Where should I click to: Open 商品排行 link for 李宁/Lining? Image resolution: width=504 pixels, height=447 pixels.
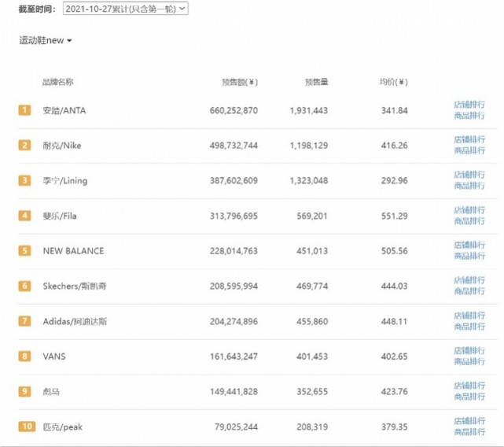pyautogui.click(x=469, y=186)
